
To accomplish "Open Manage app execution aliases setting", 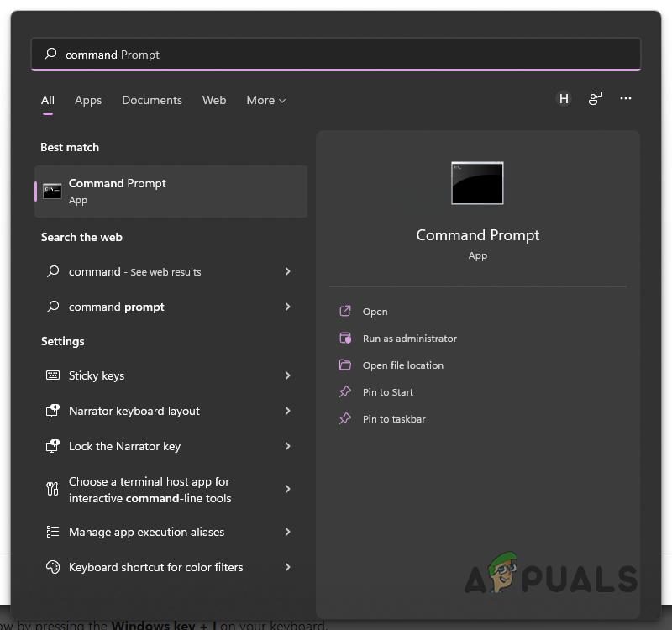I will pyautogui.click(x=170, y=532).
